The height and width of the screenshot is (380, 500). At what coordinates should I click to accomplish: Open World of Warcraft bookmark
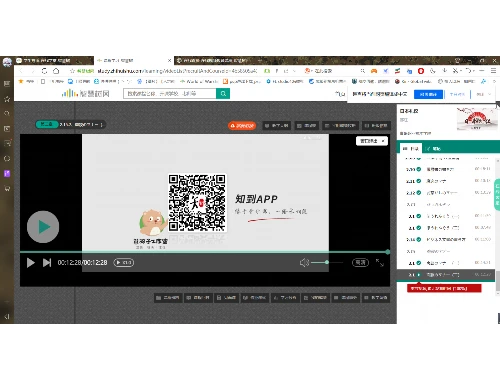199,81
